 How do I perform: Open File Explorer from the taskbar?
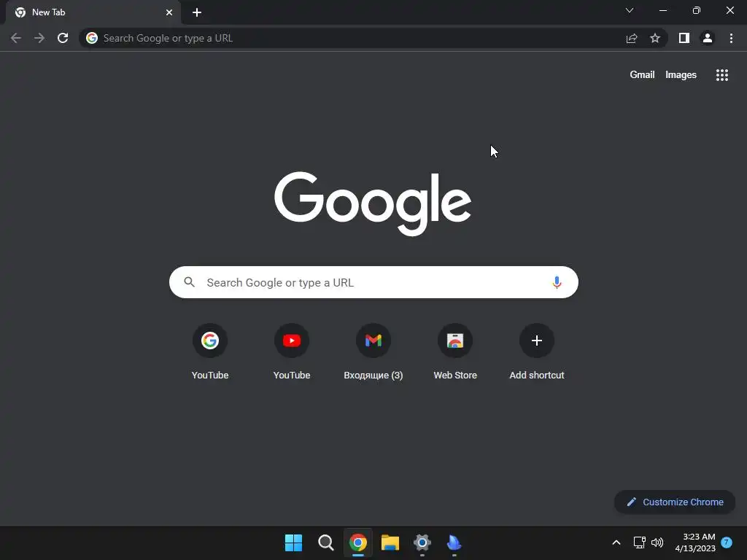pyautogui.click(x=390, y=542)
